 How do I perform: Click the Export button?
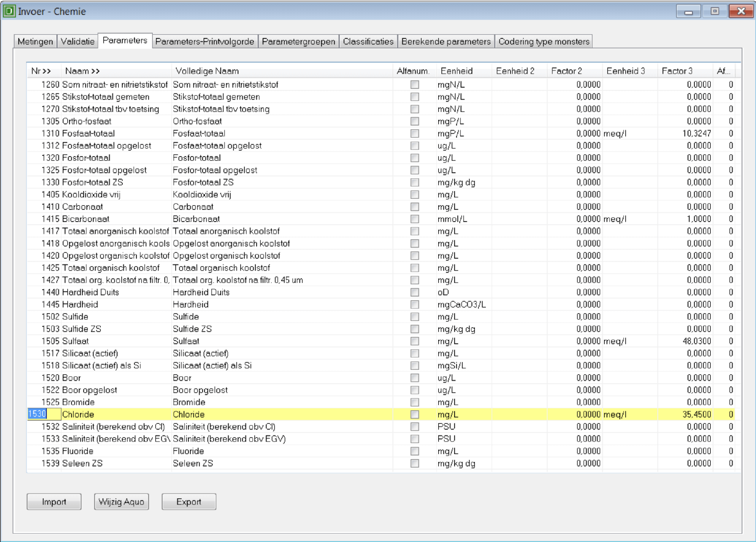tap(189, 501)
